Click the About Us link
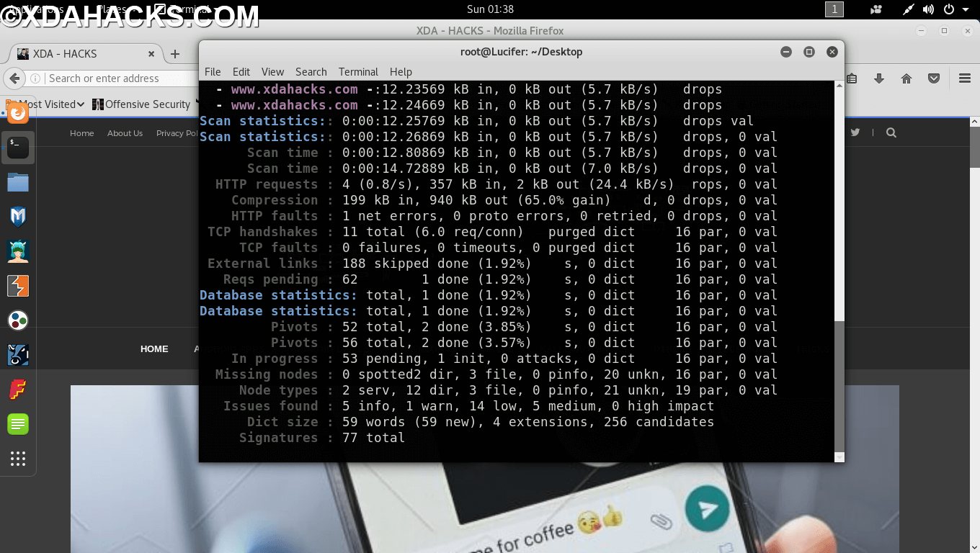This screenshot has width=980, height=553. tap(125, 132)
